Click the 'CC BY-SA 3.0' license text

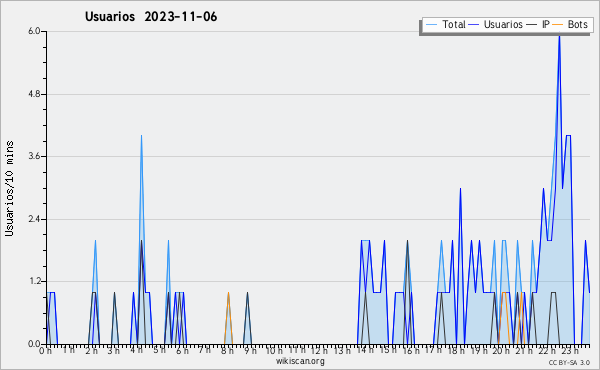(x=569, y=362)
